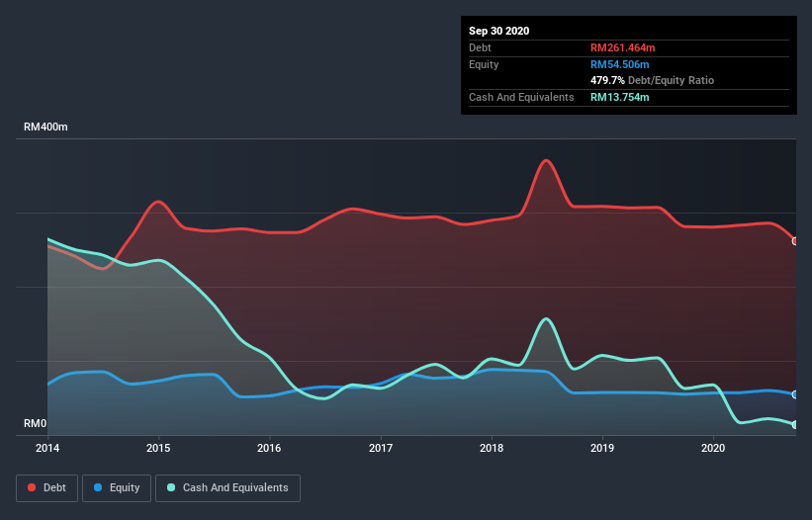This screenshot has width=812, height=520.
Task: Toggle the Equity series legend button
Action: (x=117, y=488)
